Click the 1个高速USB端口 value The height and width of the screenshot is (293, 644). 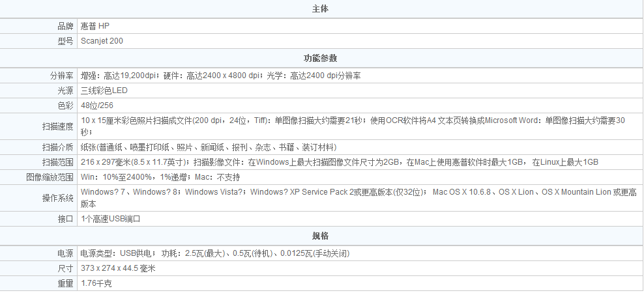(110, 219)
